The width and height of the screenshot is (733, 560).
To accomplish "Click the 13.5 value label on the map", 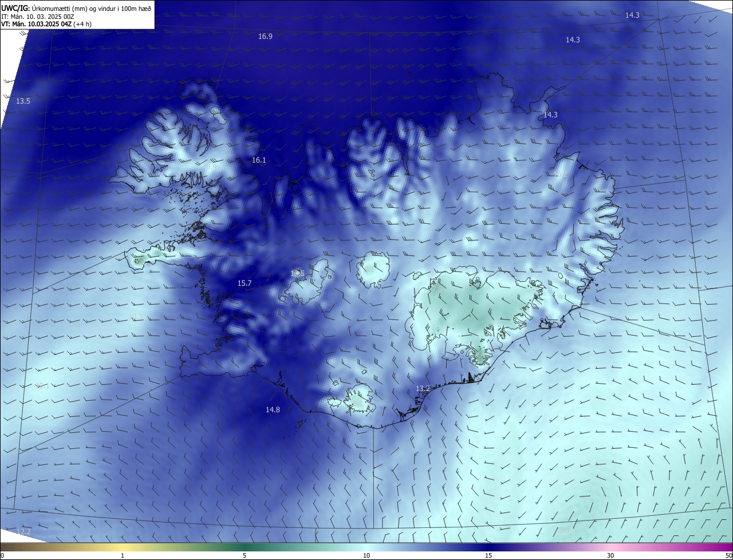I will pos(23,101).
